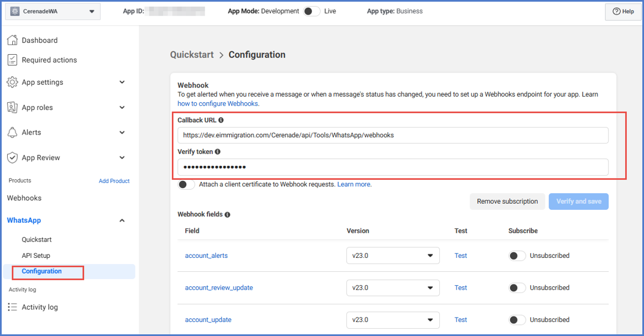Click the Remove subscription button

tap(507, 201)
